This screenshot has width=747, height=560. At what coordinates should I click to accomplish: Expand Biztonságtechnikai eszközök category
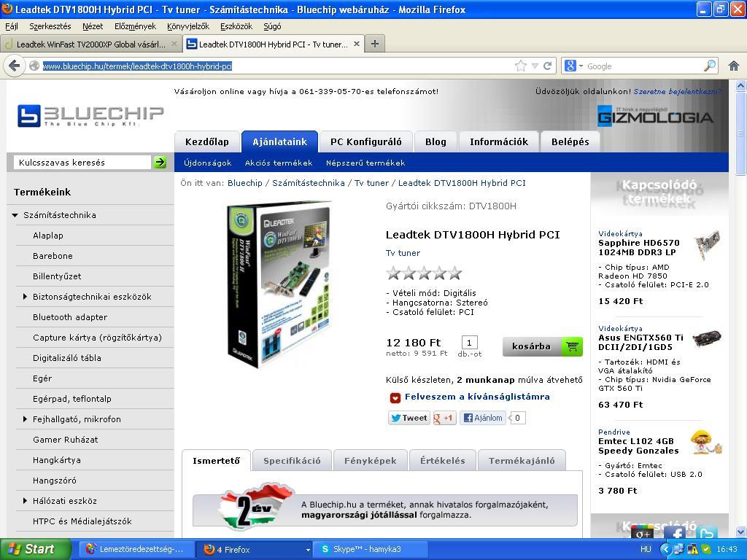click(x=25, y=297)
